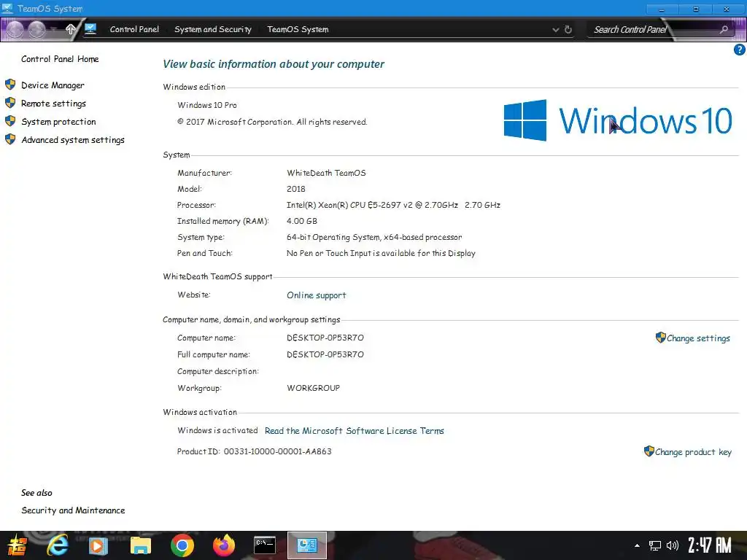The width and height of the screenshot is (747, 560).
Task: Click the shield icon beside Change product key
Action: (x=649, y=451)
